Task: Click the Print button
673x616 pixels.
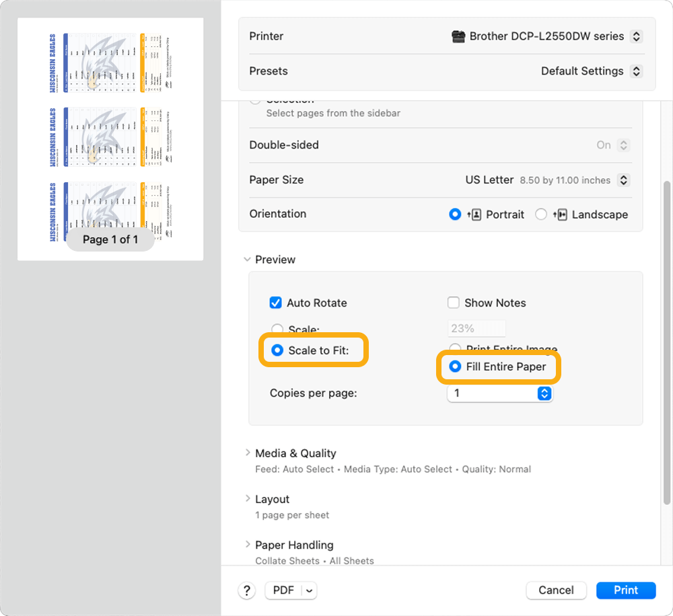Action: 625,590
